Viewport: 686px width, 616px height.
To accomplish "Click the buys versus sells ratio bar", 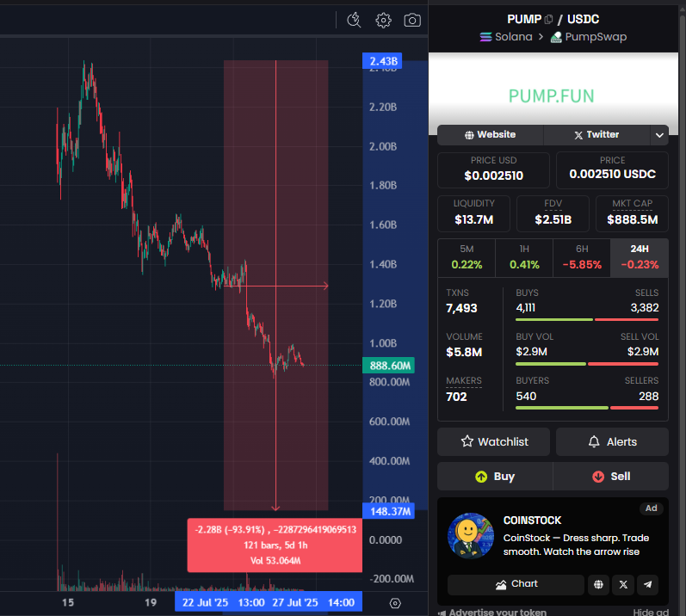I will coord(587,319).
